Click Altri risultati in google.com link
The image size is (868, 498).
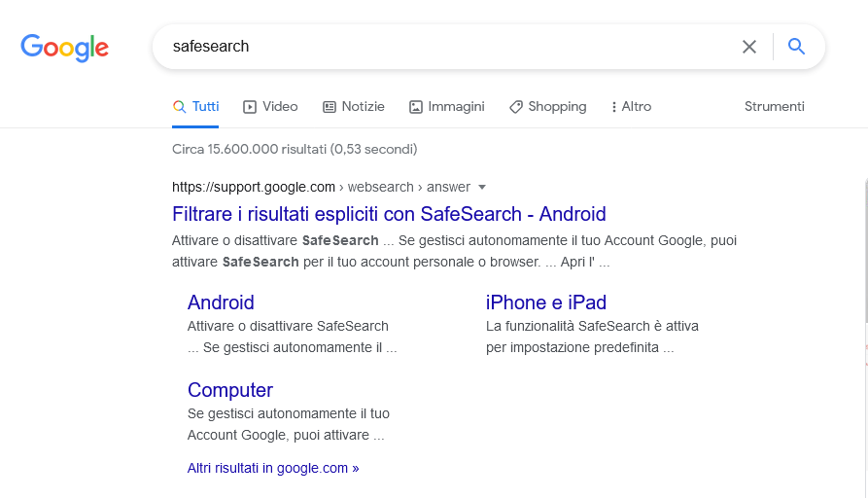coord(273,468)
